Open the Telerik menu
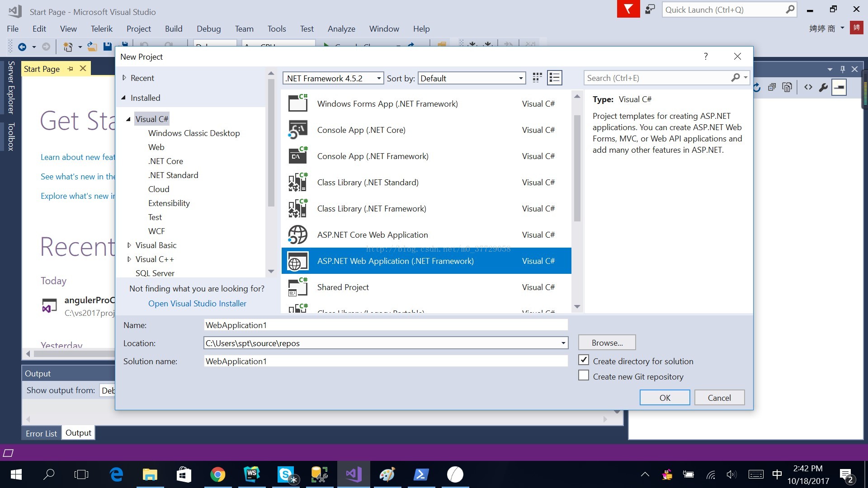The width and height of the screenshot is (868, 488). (101, 28)
